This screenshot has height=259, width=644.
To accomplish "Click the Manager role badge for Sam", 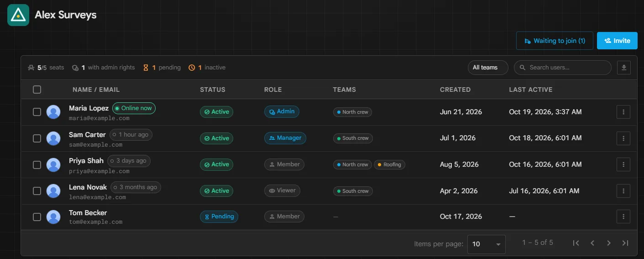I will (x=285, y=138).
